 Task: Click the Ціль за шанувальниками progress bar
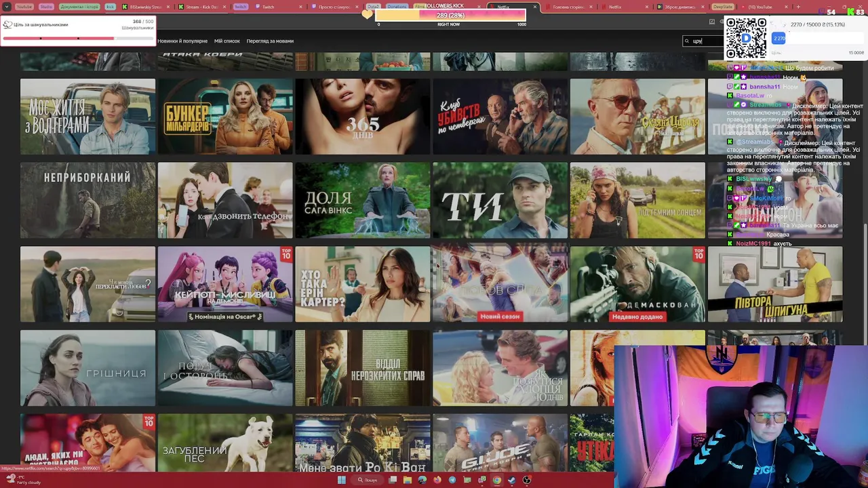(78, 38)
